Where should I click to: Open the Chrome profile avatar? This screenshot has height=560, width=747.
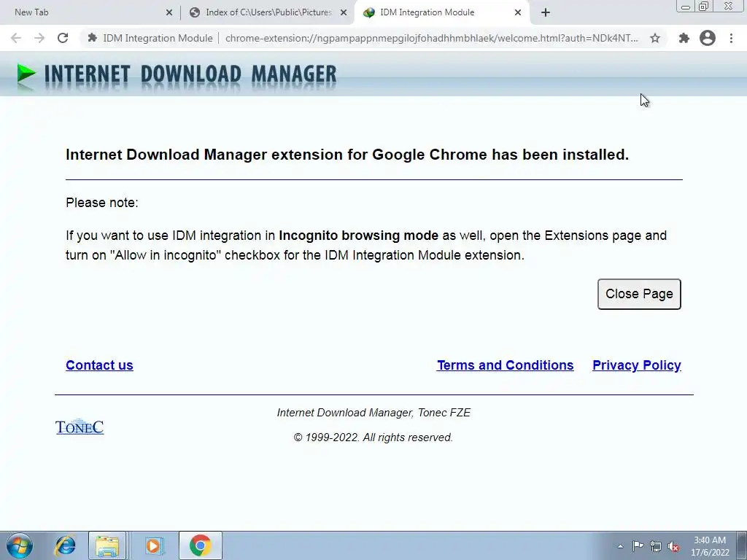(x=708, y=38)
